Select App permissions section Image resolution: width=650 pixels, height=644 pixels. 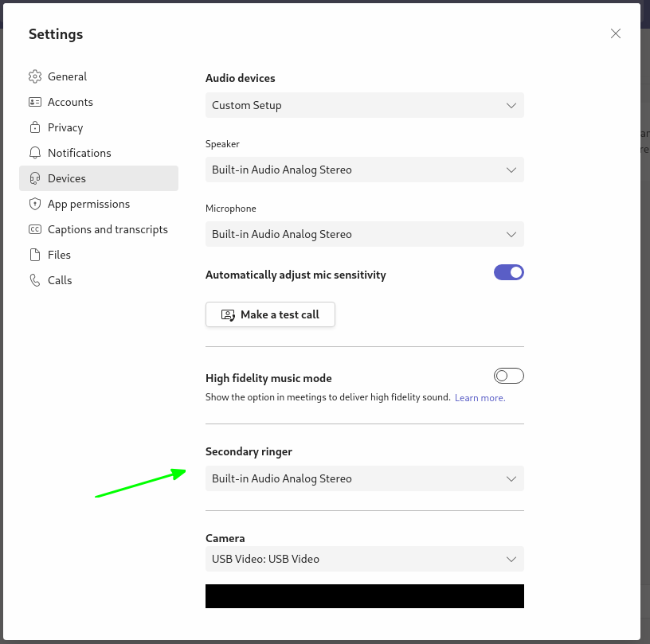[99, 204]
